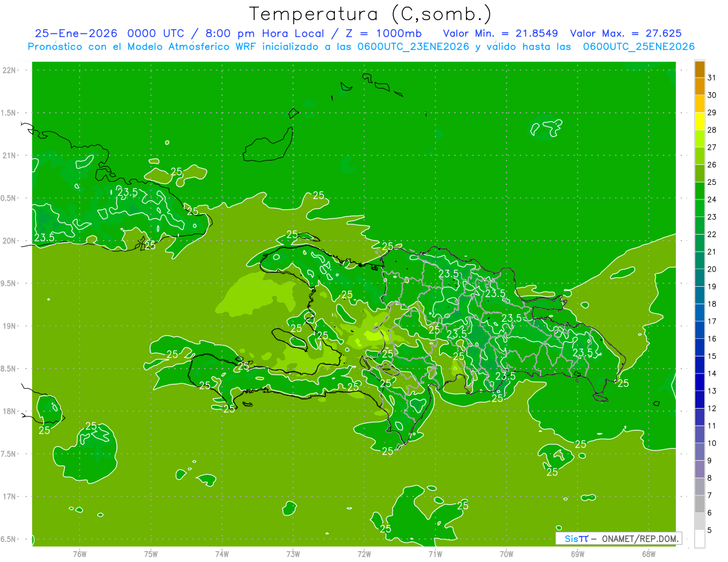Select the '73W' longitude label
This screenshot has width=728, height=562.
[x=293, y=554]
